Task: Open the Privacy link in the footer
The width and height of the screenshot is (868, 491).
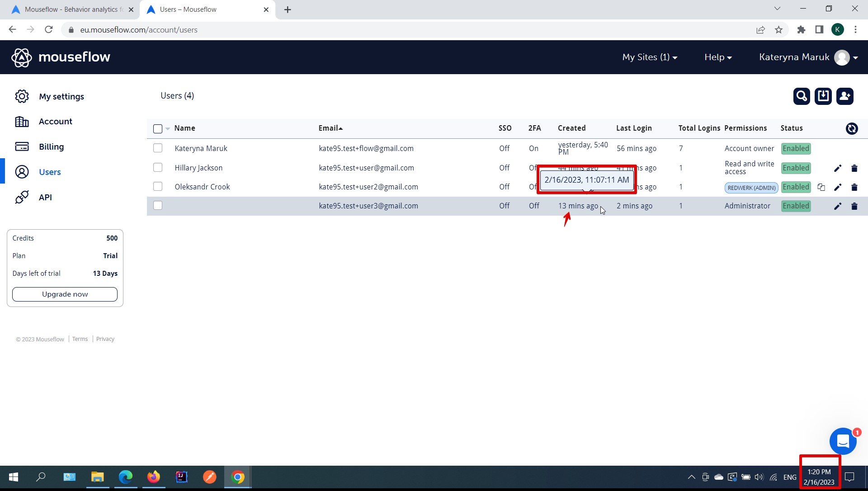Action: point(105,339)
